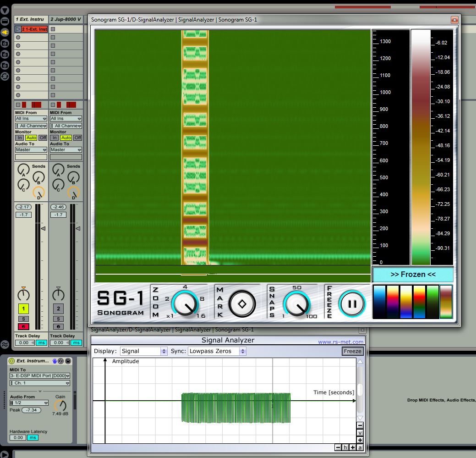Open the 'Ch. 1' channel dropdown
The height and width of the screenshot is (458, 476).
(x=40, y=383)
